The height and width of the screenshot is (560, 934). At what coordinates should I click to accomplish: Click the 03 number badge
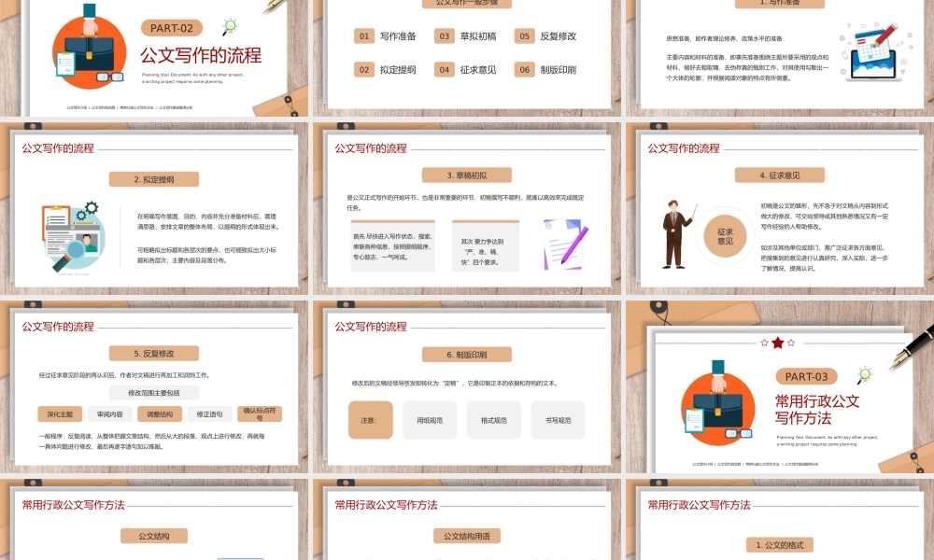(x=445, y=36)
